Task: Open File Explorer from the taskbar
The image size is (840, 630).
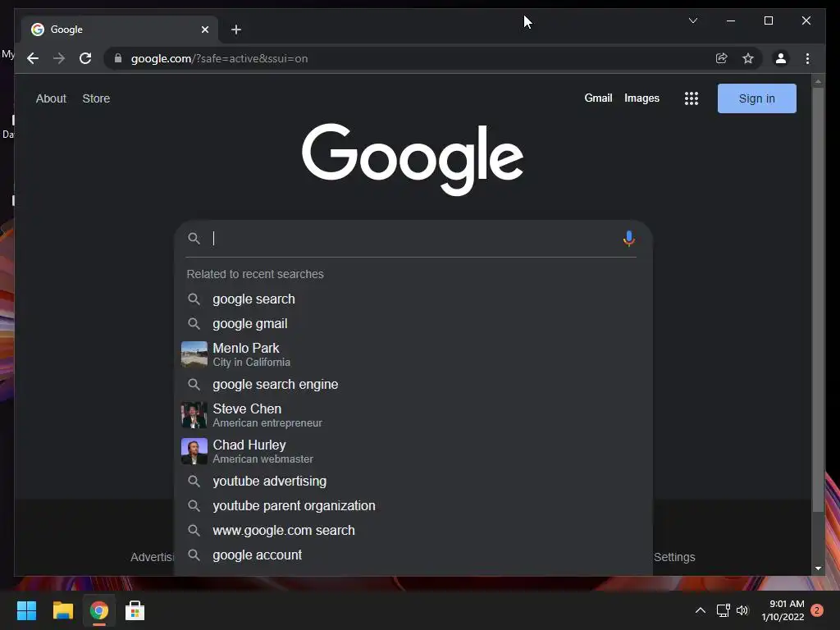Action: point(62,610)
